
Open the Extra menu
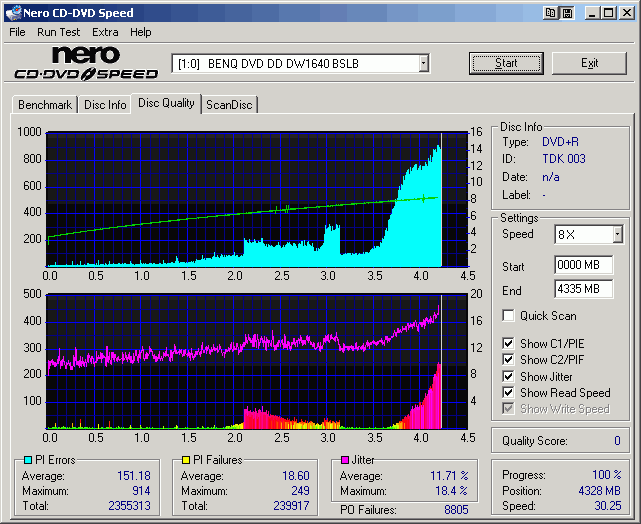point(105,32)
